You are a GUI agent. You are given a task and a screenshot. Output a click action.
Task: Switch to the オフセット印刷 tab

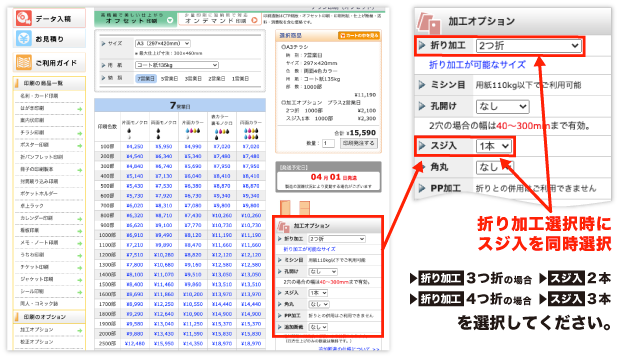click(x=135, y=18)
